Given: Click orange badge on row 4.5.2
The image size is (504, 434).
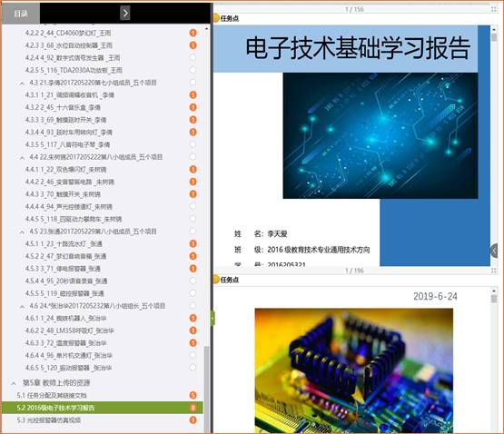Looking at the screenshot, I should [x=193, y=256].
